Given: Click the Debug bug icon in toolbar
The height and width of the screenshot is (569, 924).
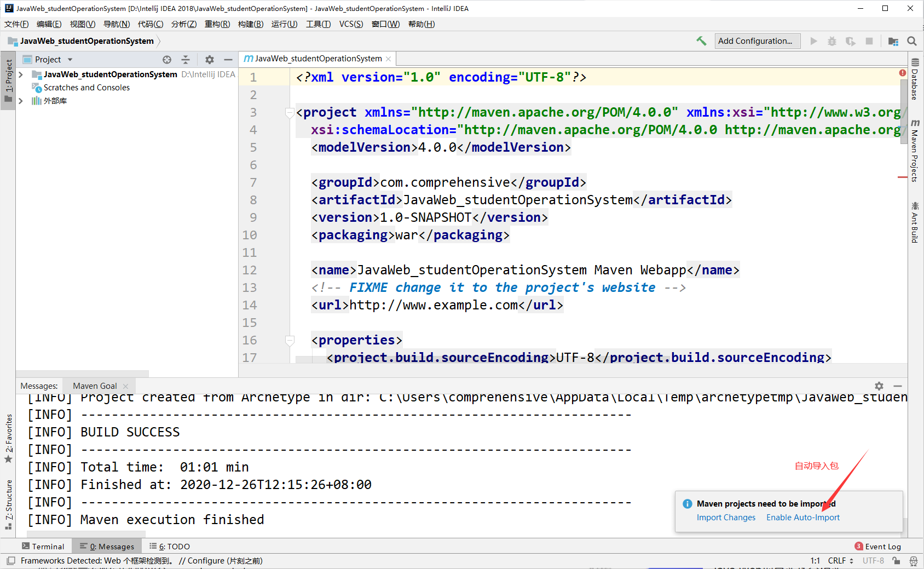Looking at the screenshot, I should click(832, 41).
